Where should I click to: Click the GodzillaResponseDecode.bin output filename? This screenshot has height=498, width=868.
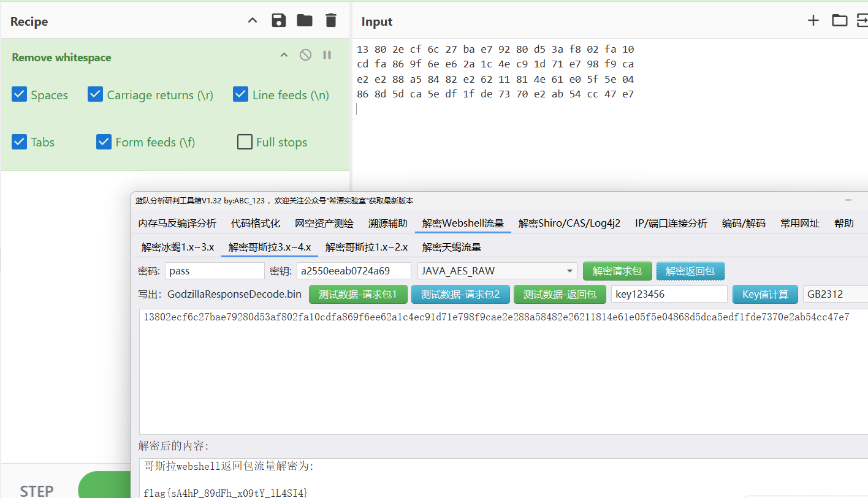(234, 294)
